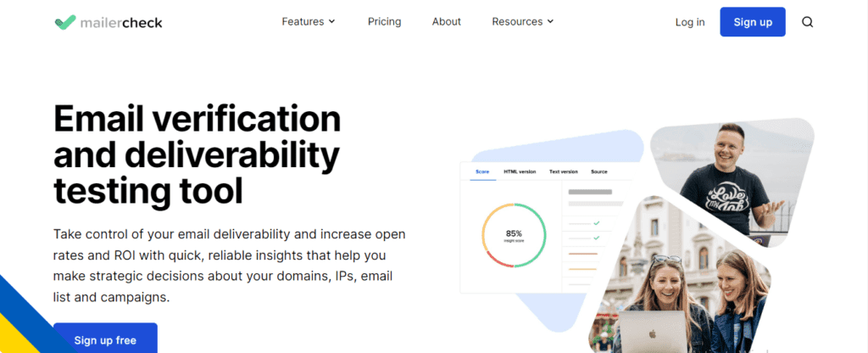
Task: Open search with the magnifier icon
Action: tap(807, 22)
